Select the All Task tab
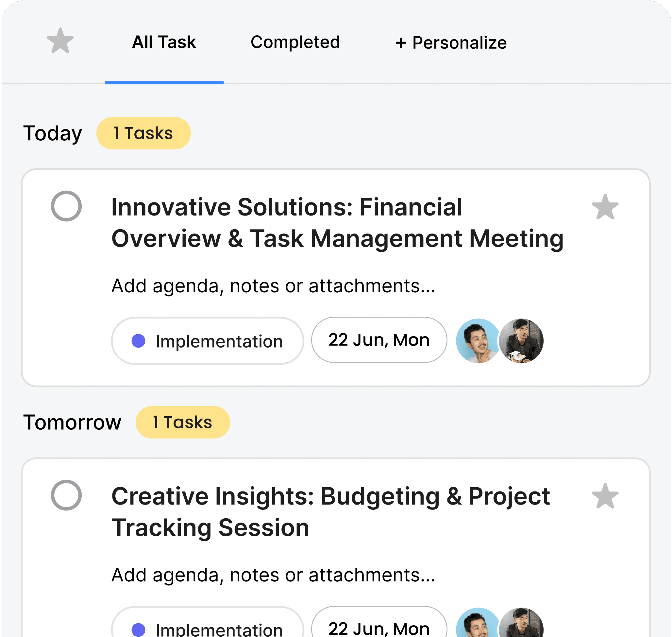The image size is (672, 637). click(x=164, y=42)
